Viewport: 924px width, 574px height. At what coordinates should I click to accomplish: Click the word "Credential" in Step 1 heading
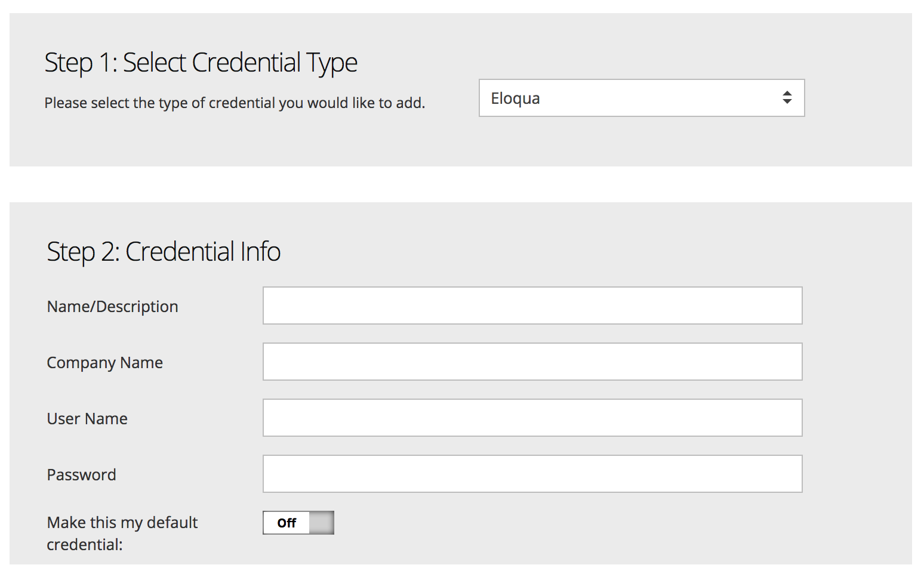246,63
